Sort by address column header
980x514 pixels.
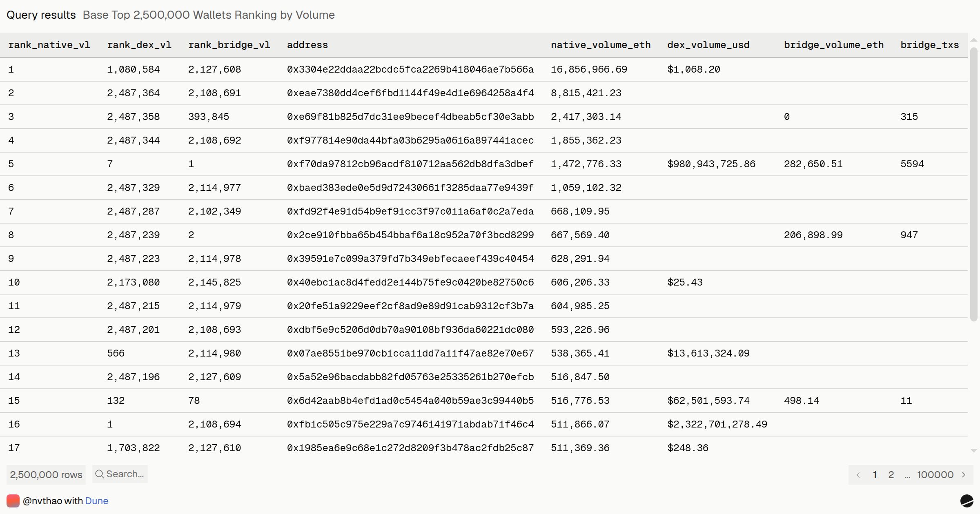[307, 45]
